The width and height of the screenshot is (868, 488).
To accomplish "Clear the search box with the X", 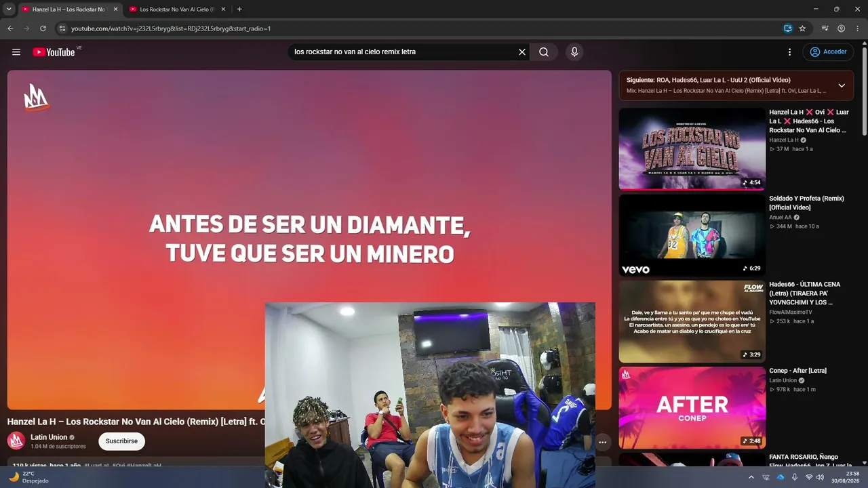I will click(x=522, y=52).
